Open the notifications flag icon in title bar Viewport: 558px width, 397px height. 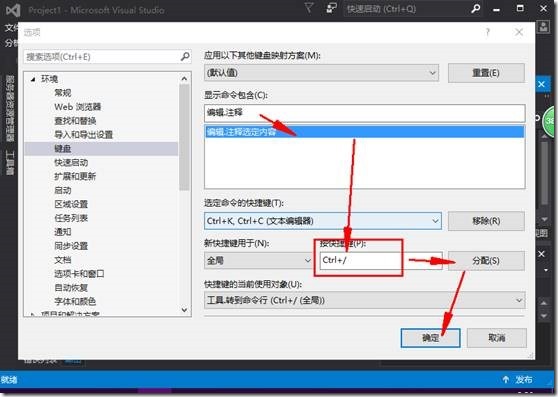tap(309, 8)
